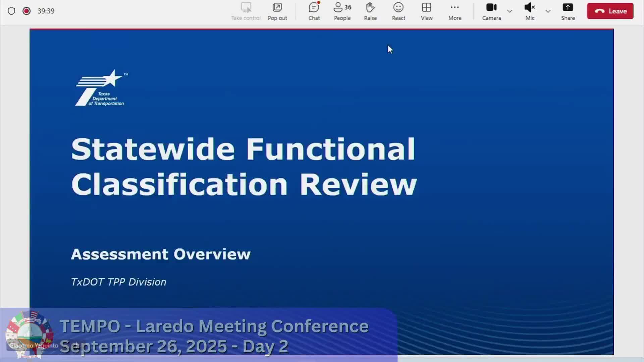Open the View layout menu

(x=426, y=11)
